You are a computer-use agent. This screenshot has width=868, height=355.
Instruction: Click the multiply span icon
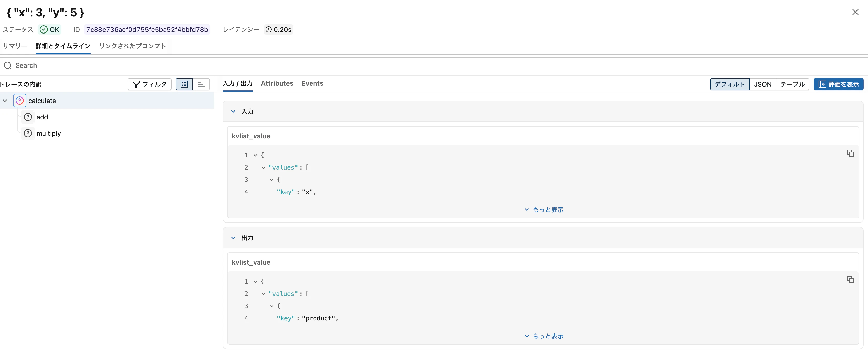coord(28,133)
